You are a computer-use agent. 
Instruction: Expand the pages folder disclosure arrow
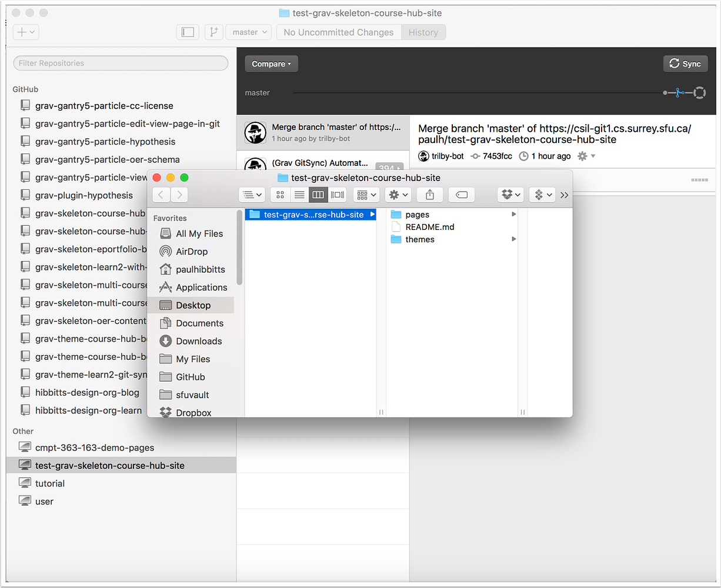(514, 215)
